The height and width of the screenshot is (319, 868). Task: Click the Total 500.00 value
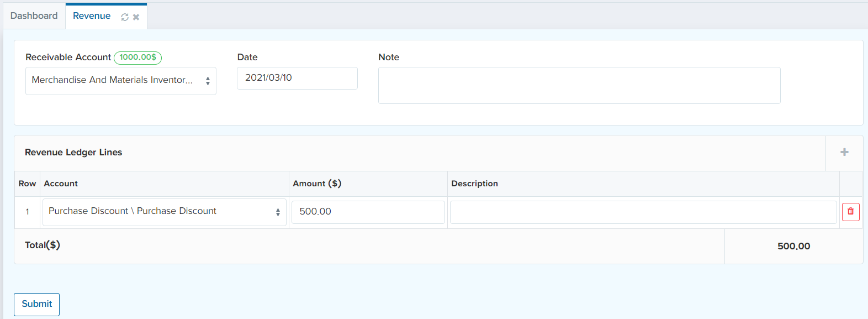tap(793, 246)
